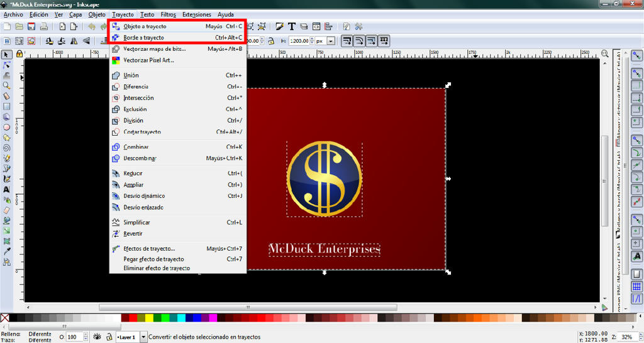The height and width of the screenshot is (343, 644).
Task: Select the Calligraphy tool
Action: pyautogui.click(x=6, y=179)
